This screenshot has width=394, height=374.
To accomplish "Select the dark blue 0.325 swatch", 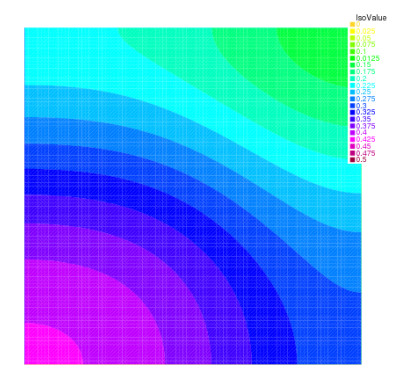I will click(352, 112).
